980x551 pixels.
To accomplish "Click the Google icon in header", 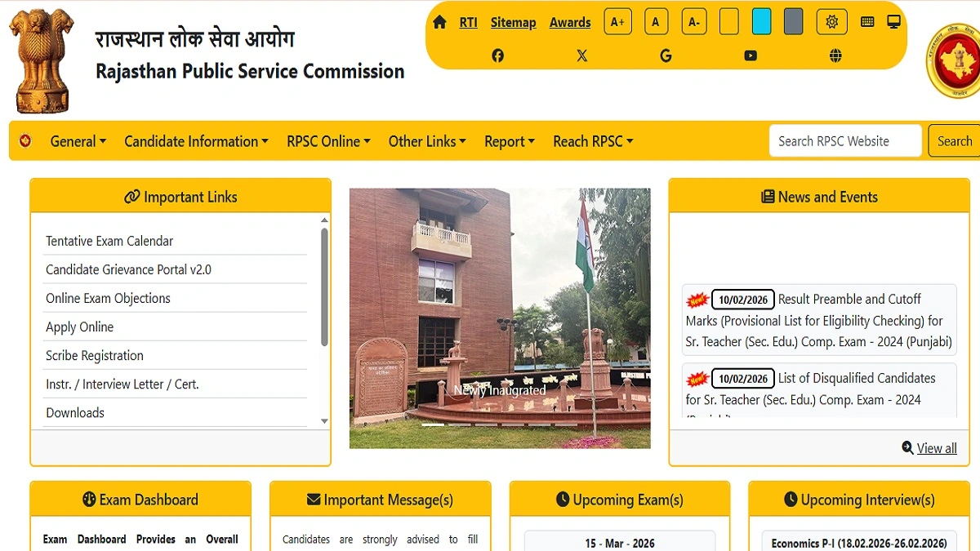I will click(x=666, y=56).
